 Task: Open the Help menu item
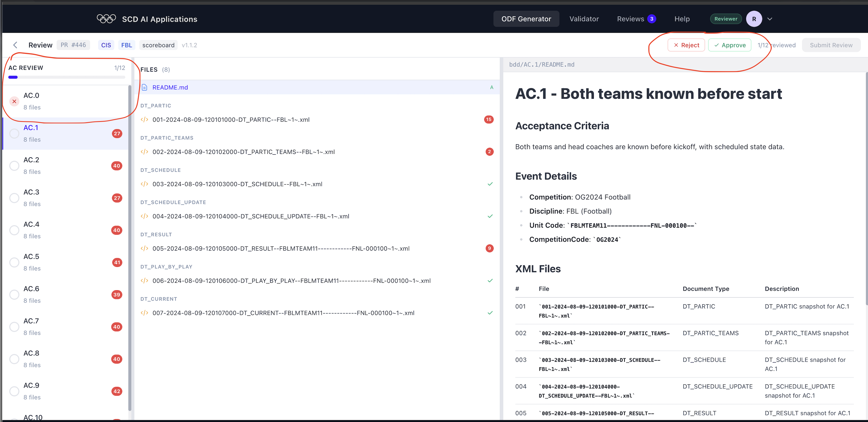tap(682, 19)
